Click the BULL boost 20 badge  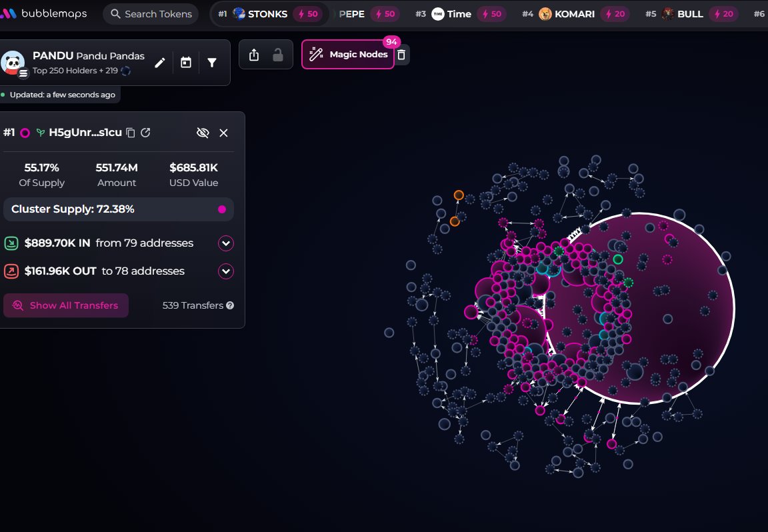click(724, 14)
